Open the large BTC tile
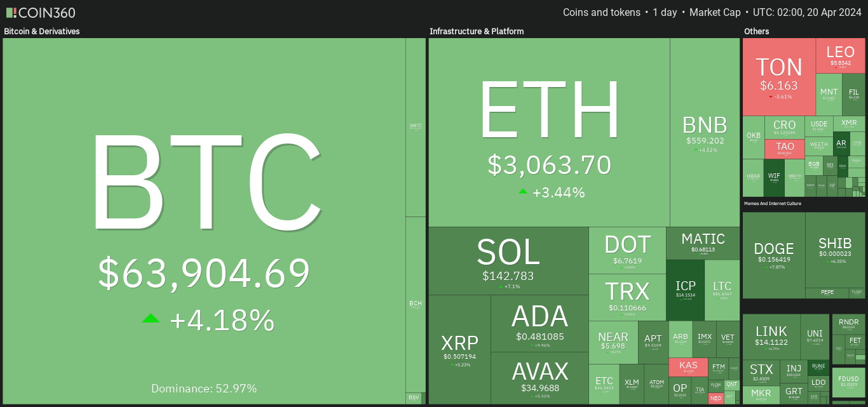The height and width of the screenshot is (407, 868). coord(204,220)
